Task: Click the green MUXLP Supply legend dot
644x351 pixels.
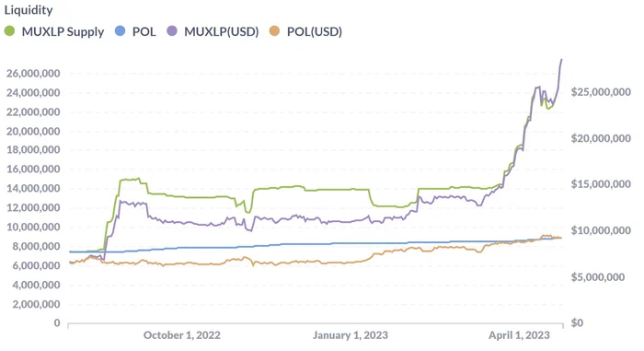Action: 9,30
